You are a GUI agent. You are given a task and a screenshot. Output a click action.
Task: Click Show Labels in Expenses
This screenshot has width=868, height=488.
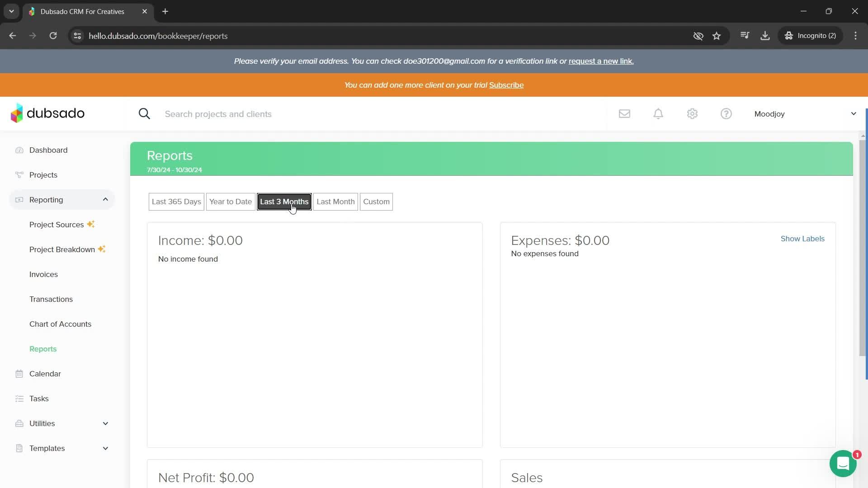pos(802,239)
